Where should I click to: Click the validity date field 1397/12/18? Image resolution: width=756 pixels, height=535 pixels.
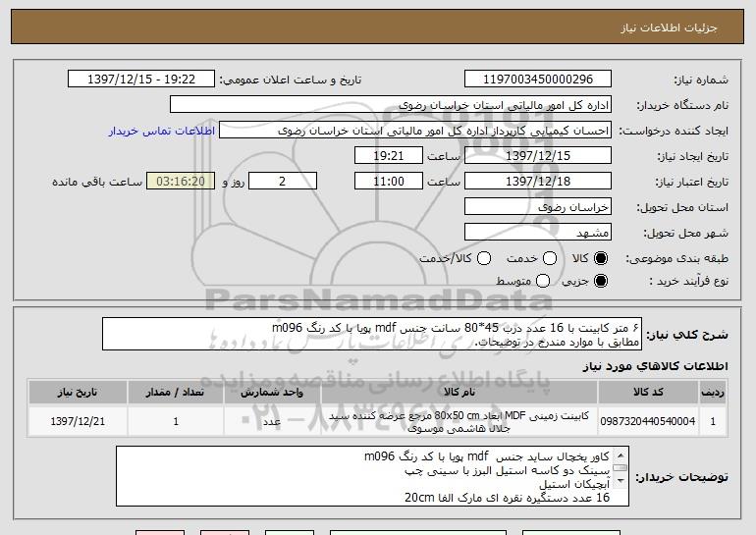tap(538, 182)
